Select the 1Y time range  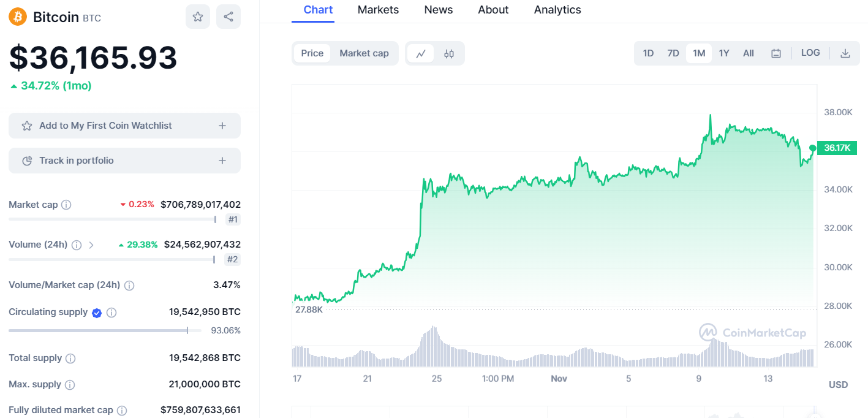point(724,53)
